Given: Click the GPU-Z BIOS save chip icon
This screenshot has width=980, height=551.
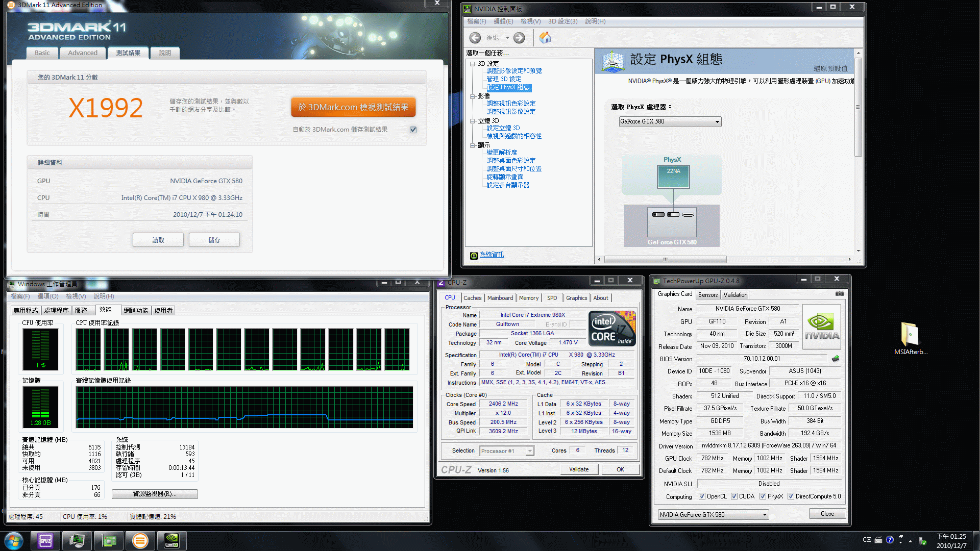Looking at the screenshot, I should pos(836,359).
